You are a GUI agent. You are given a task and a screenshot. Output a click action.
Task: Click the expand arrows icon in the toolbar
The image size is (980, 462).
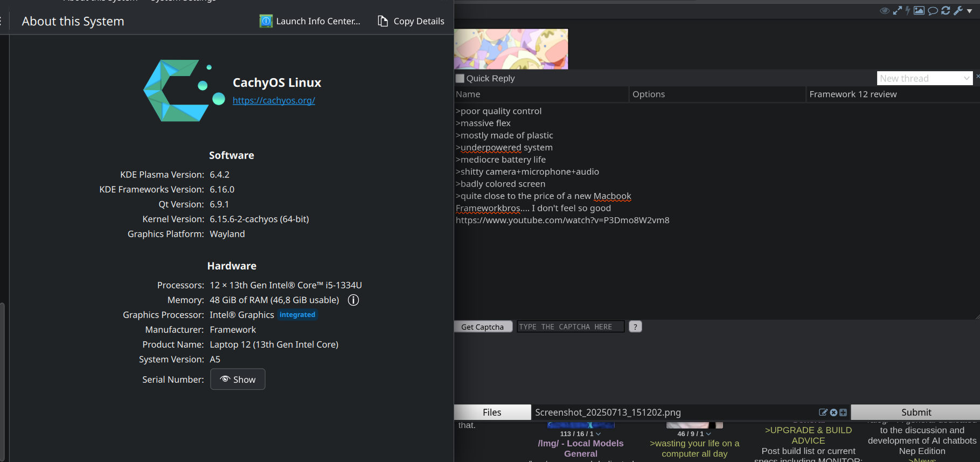pyautogui.click(x=898, y=10)
